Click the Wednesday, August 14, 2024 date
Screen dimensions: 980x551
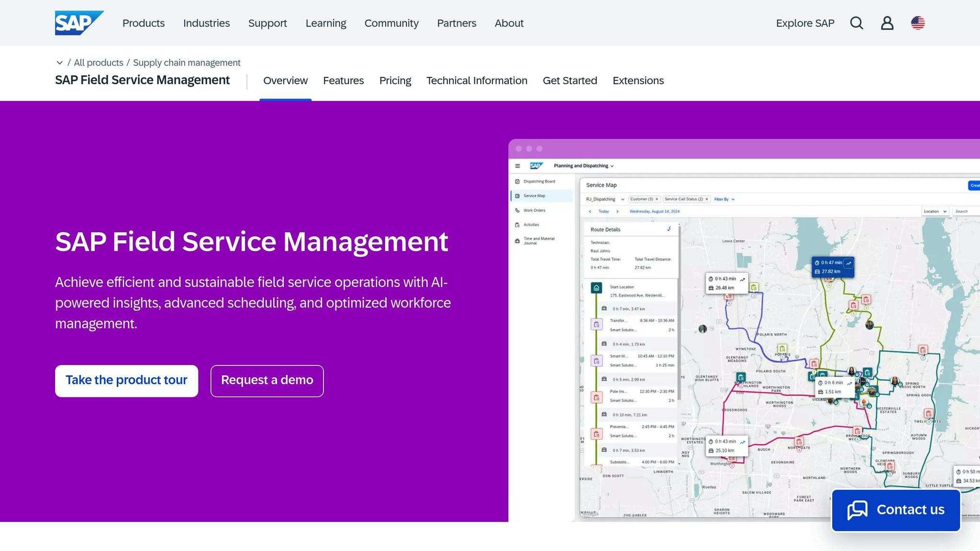(x=655, y=211)
